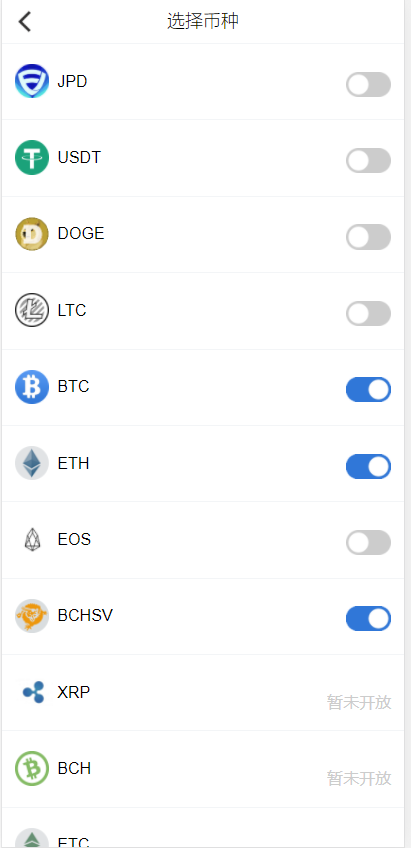The width and height of the screenshot is (411, 848).
Task: Click the green USDT Tether icon
Action: coord(32,157)
